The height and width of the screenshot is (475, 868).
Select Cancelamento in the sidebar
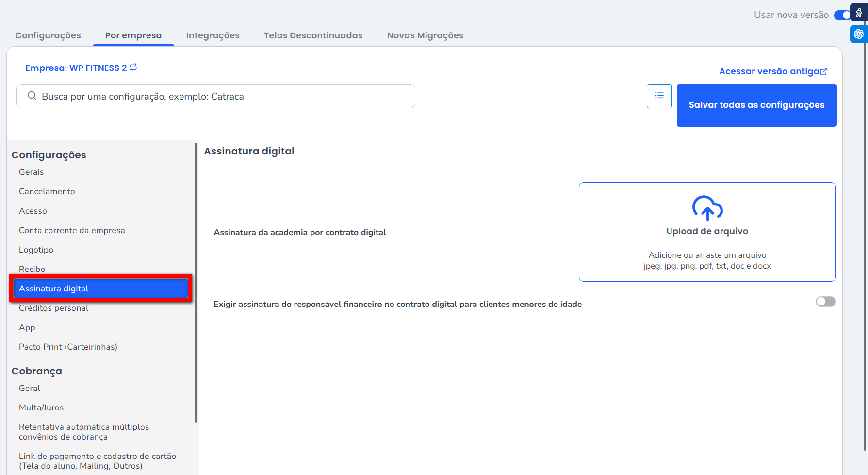[x=47, y=191]
